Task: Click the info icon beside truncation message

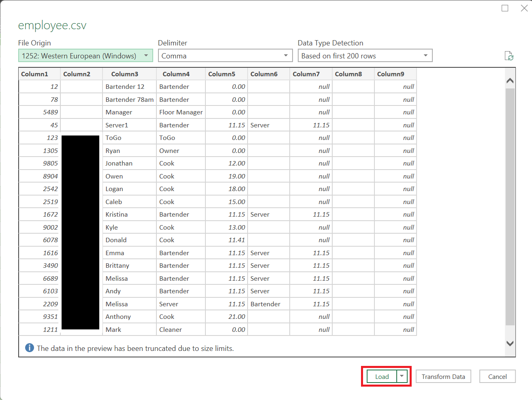Action: click(x=30, y=348)
